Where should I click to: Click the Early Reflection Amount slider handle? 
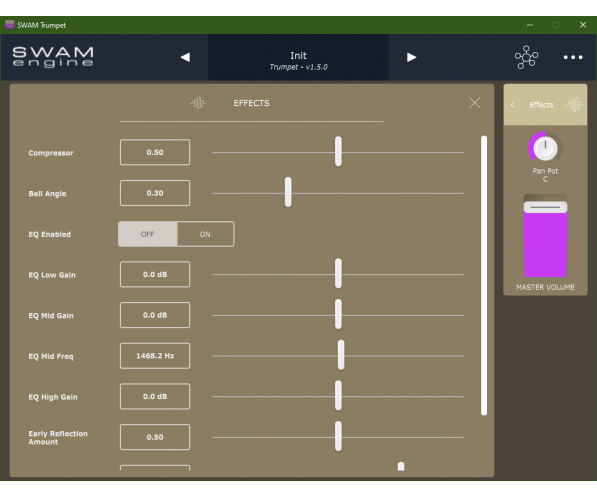[x=338, y=436]
